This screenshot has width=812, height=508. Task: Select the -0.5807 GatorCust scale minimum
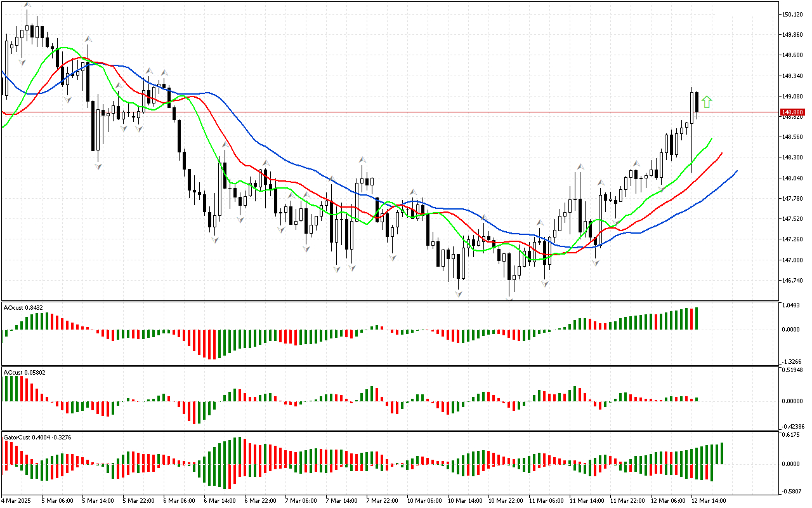(792, 491)
